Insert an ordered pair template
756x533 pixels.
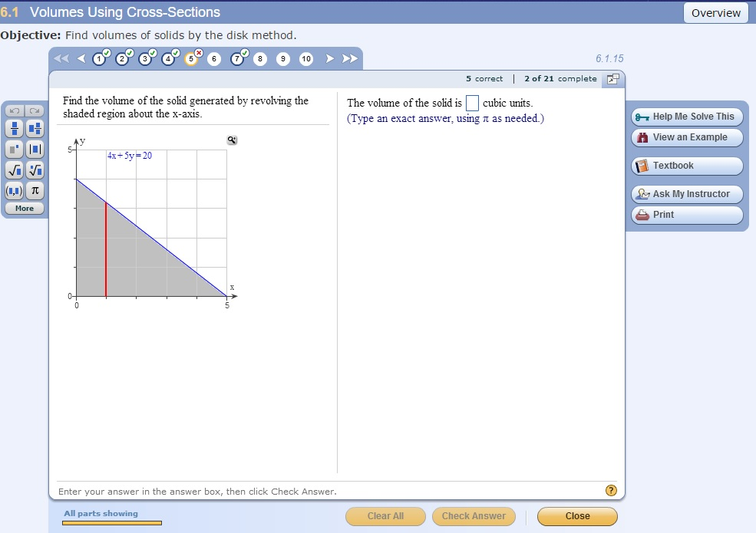tap(14, 191)
